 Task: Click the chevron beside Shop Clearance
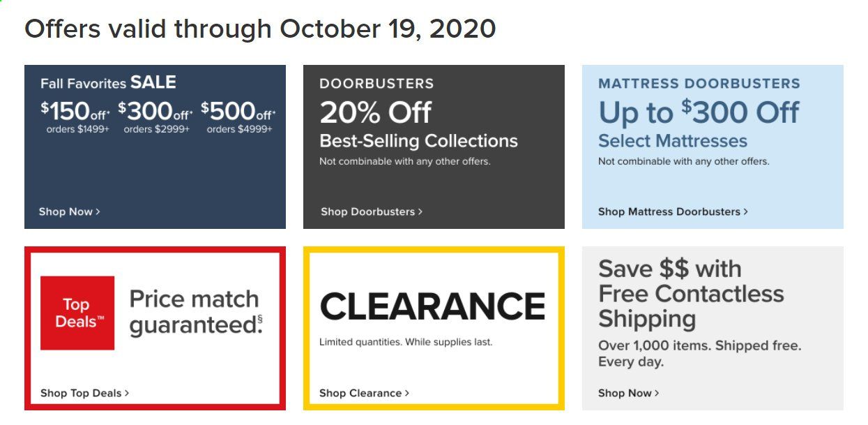pos(407,393)
